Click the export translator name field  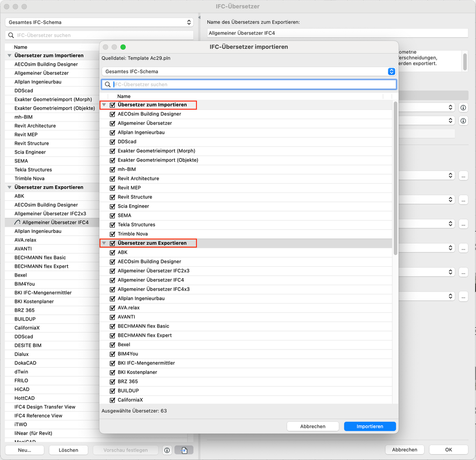(337, 33)
